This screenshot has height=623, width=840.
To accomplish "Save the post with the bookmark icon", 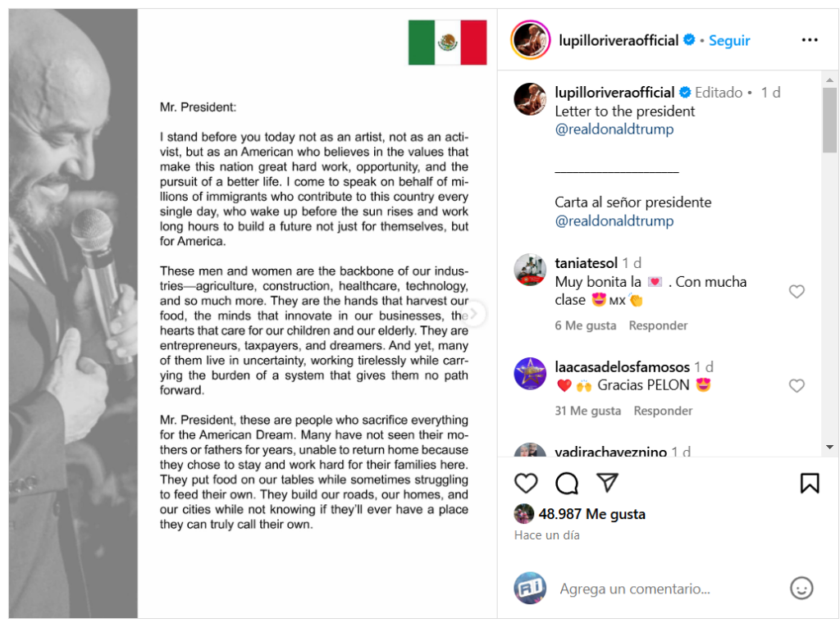I will click(x=809, y=483).
